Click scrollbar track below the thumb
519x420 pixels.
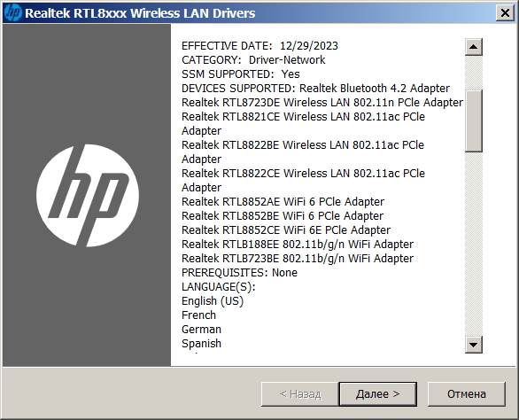[473, 244]
